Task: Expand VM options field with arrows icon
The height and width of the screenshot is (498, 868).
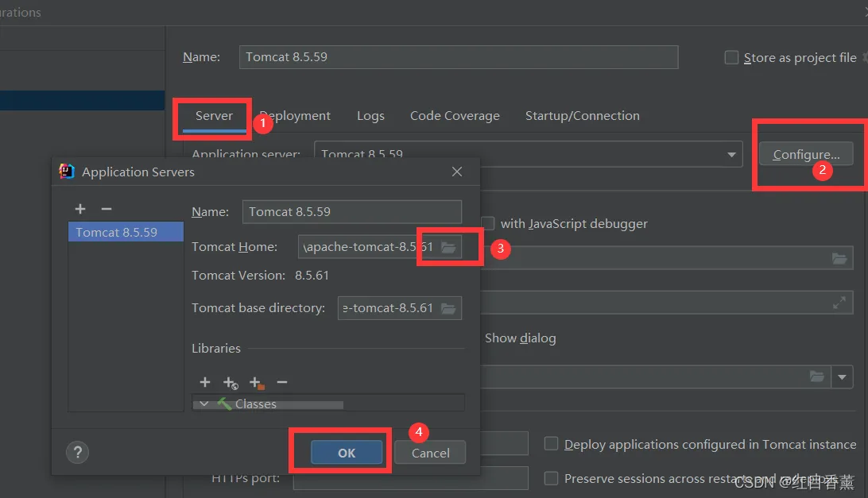Action: coord(839,303)
